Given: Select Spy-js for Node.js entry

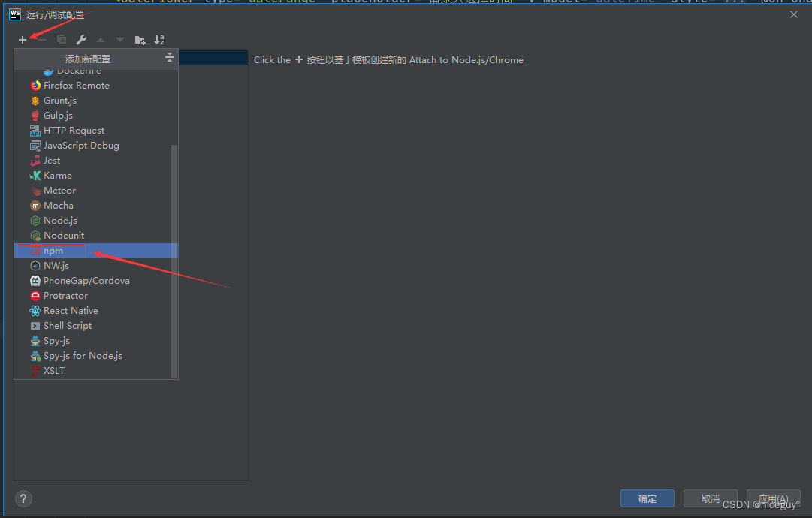Looking at the screenshot, I should tap(96, 356).
